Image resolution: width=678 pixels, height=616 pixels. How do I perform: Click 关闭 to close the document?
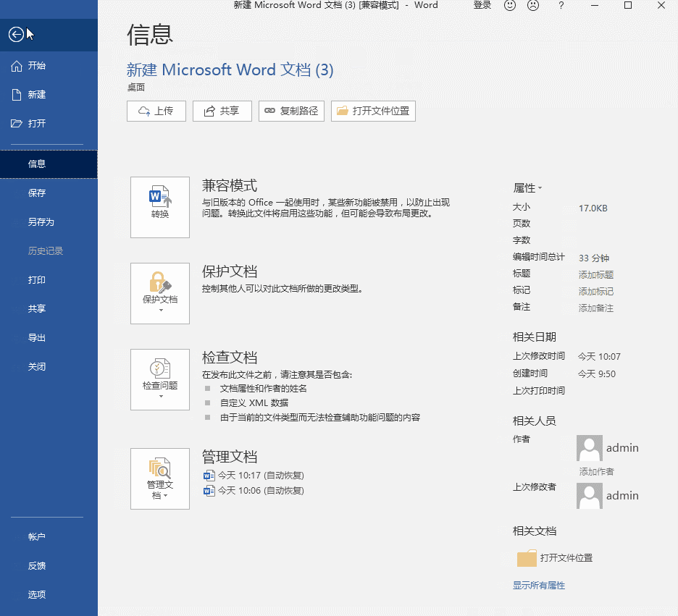pos(49,367)
